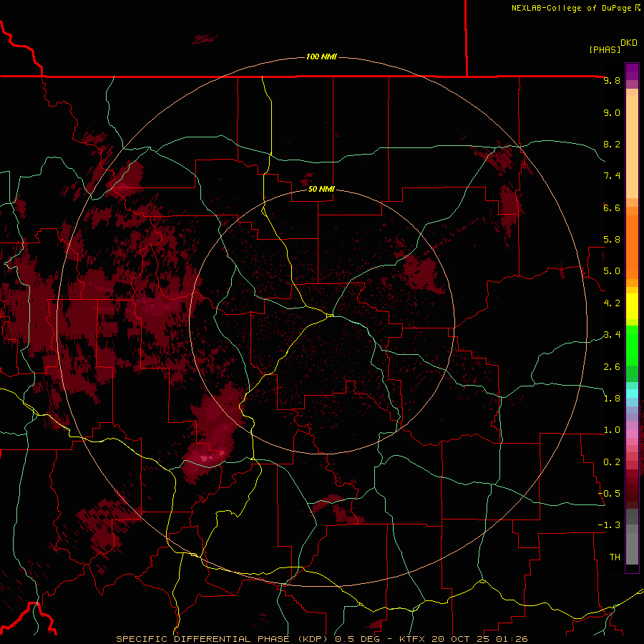Click the Specific Differential Phase (KDP) title text
The width and height of the screenshot is (644, 644).
click(x=223, y=639)
